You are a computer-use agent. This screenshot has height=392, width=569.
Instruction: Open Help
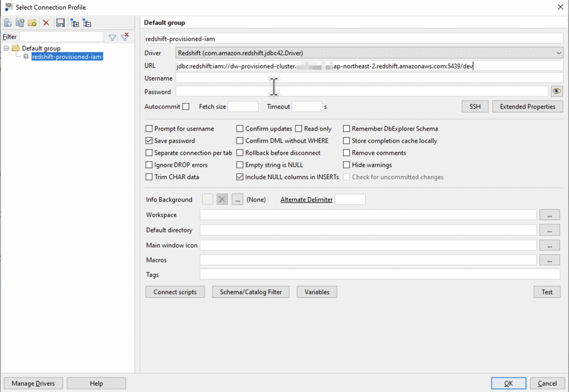[x=96, y=383]
